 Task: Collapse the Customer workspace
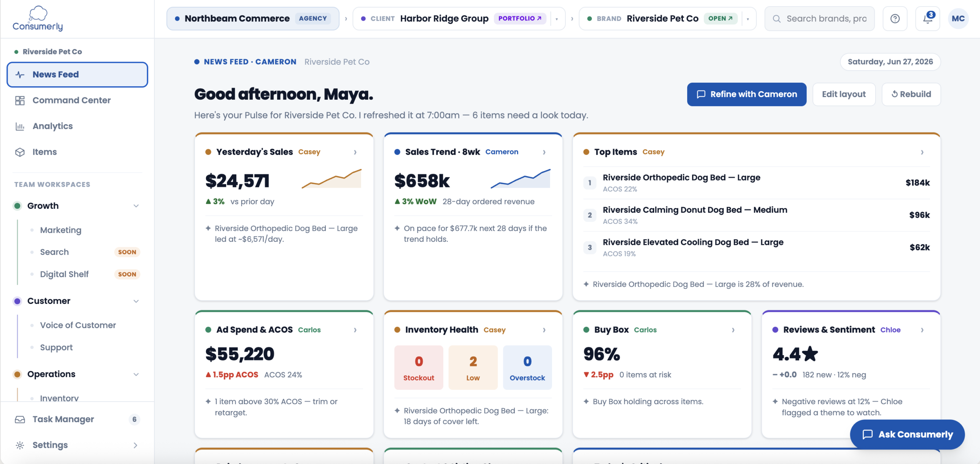pyautogui.click(x=136, y=301)
